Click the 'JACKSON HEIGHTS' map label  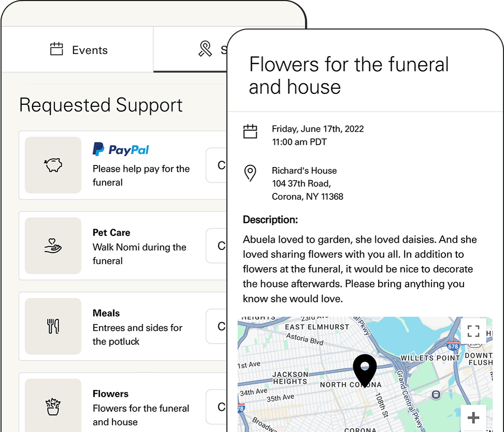click(290, 378)
